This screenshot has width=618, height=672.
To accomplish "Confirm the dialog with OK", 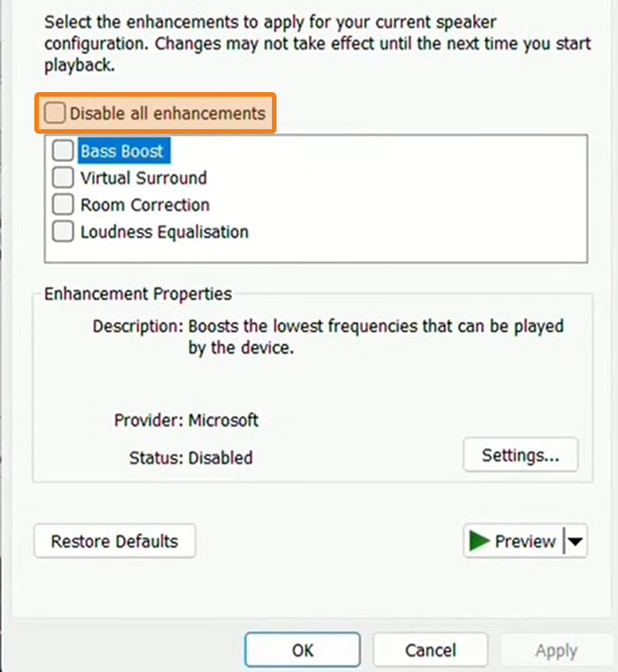I will click(303, 650).
